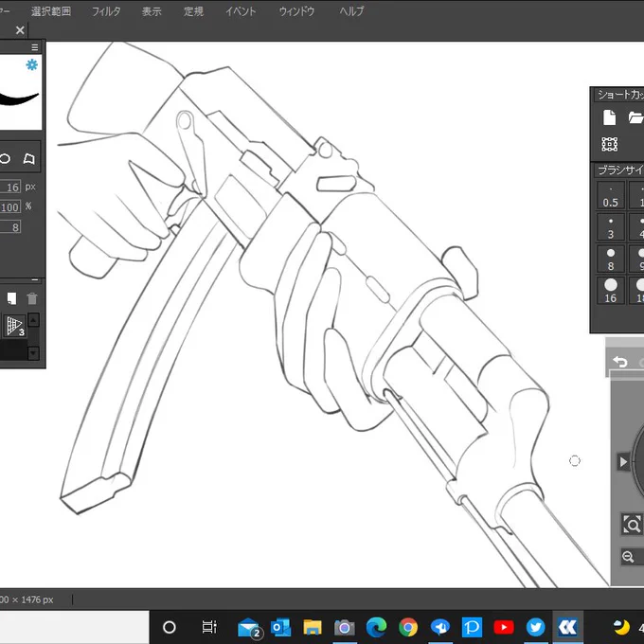Launch Google Chrome from the taskbar

pyautogui.click(x=408, y=627)
